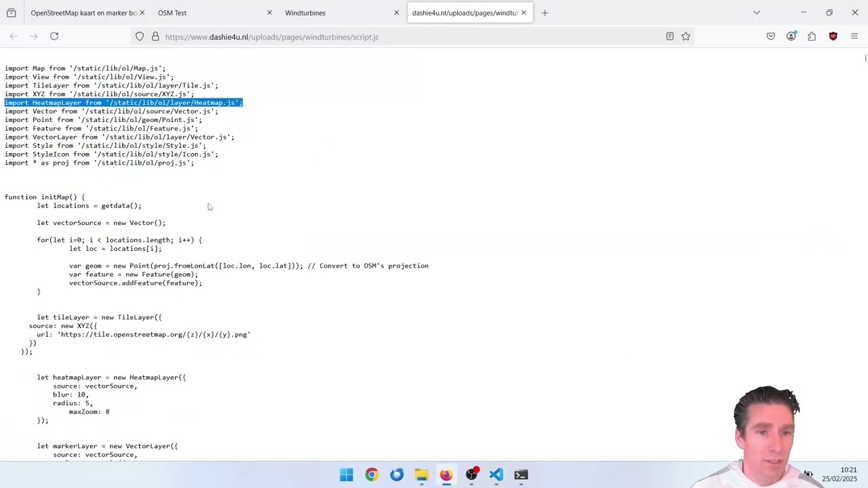
Task: Click the vertical page scrollbar
Action: point(865,59)
